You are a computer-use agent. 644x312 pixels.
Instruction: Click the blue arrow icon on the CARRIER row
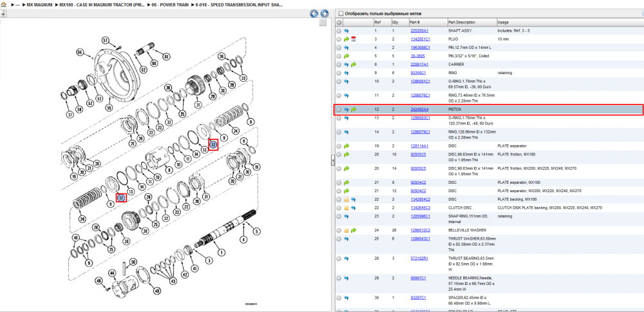[x=346, y=64]
